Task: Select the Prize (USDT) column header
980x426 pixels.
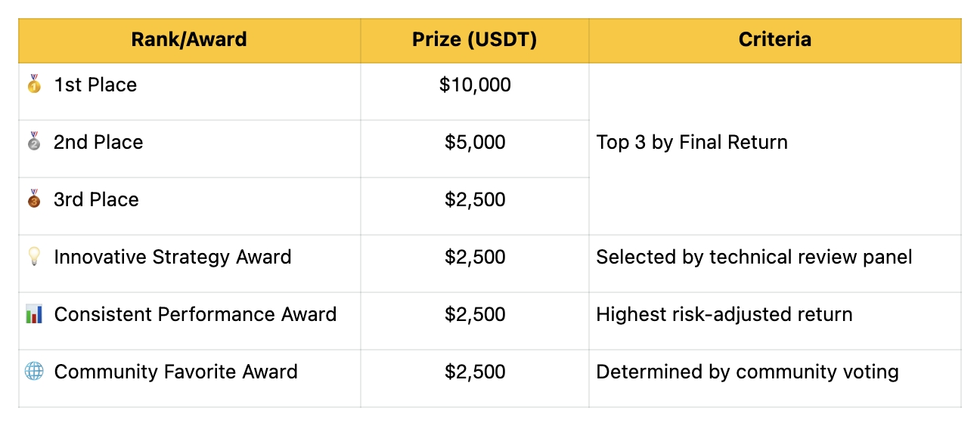Action: point(474,40)
